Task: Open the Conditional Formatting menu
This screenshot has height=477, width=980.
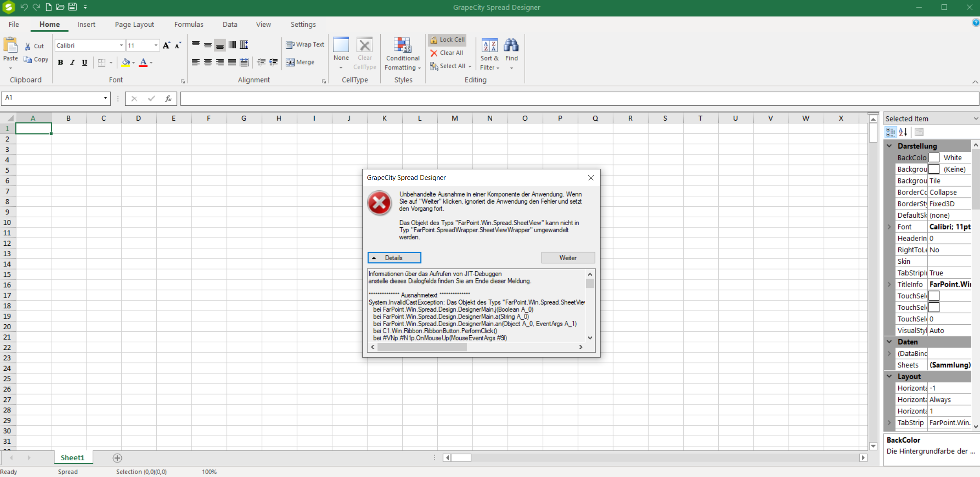Action: (x=403, y=54)
